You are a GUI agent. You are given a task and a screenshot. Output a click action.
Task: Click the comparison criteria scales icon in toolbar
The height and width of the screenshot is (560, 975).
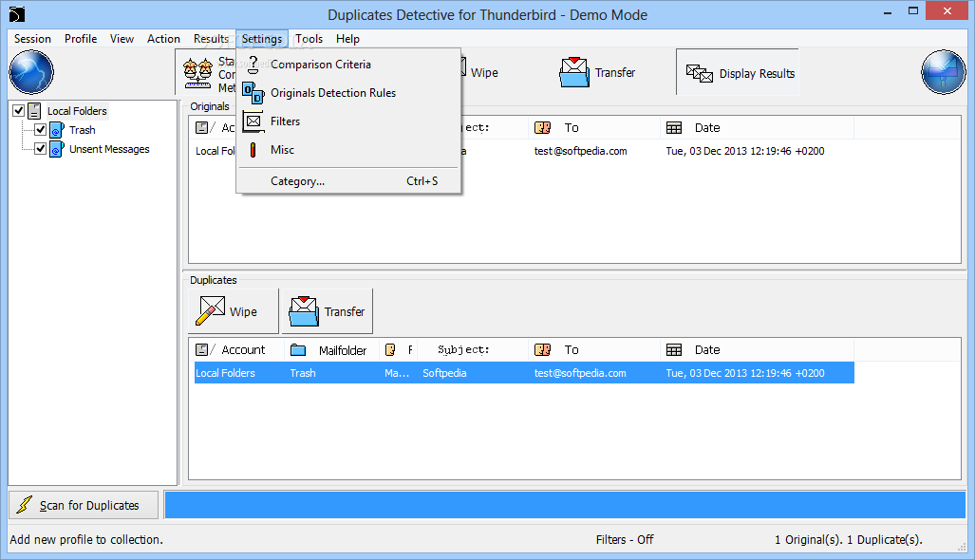(x=197, y=74)
